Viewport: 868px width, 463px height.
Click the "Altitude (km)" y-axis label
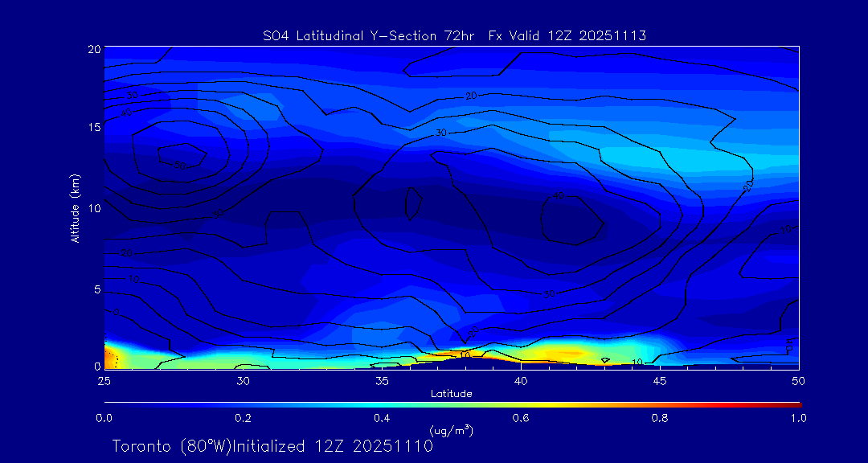coord(75,208)
